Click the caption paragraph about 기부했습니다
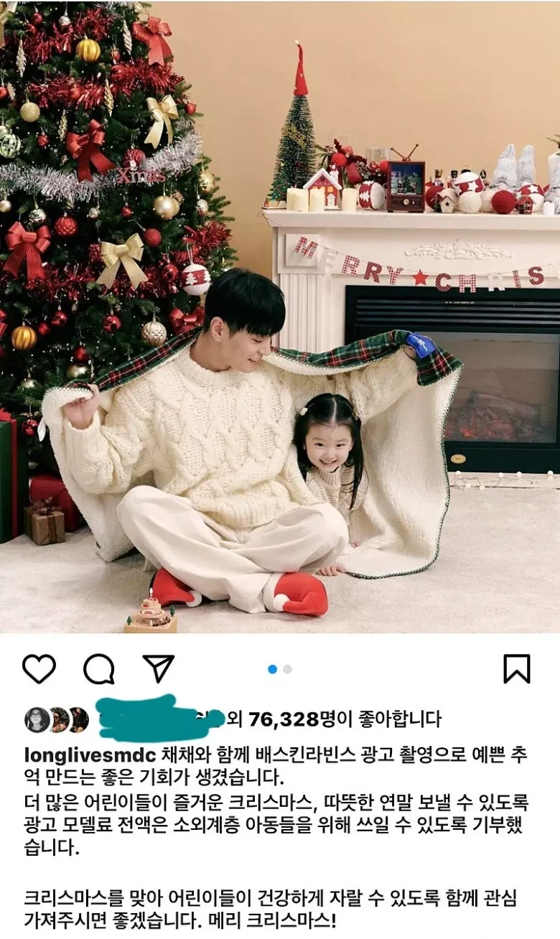Image resolution: width=560 pixels, height=939 pixels. 276,825
